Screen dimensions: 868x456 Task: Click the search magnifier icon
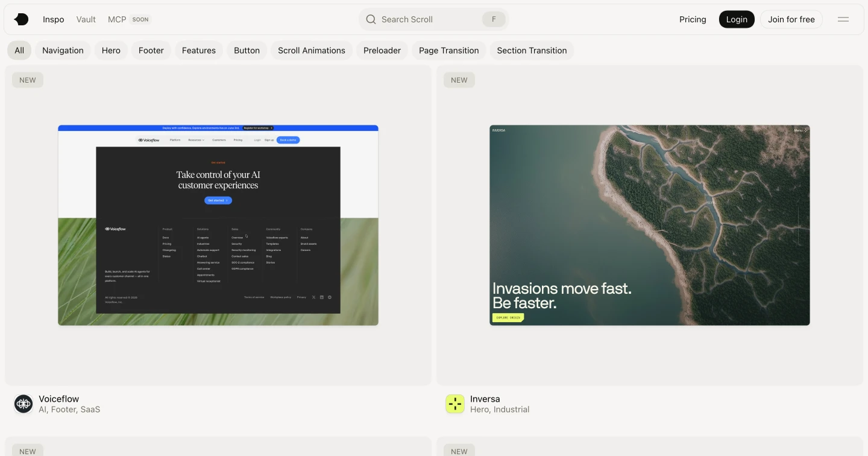tap(371, 19)
